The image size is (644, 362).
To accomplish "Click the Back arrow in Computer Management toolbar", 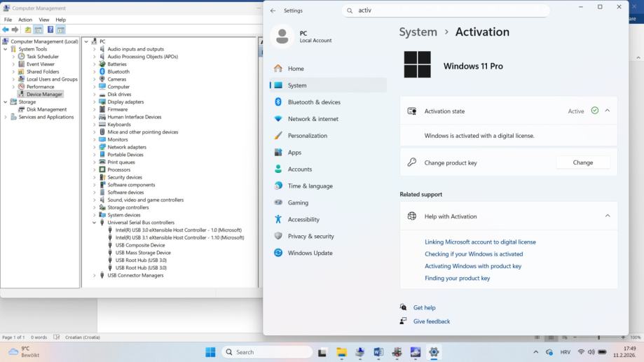I will (6, 29).
